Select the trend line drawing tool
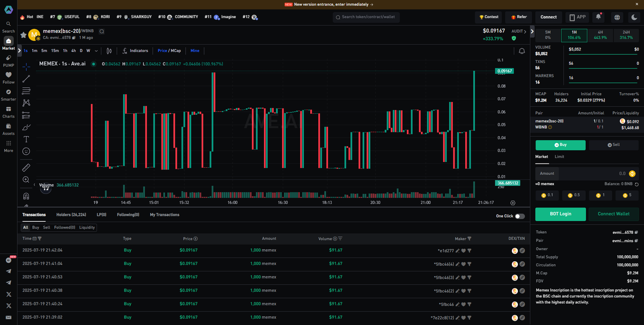The height and width of the screenshot is (325, 644). (26, 79)
